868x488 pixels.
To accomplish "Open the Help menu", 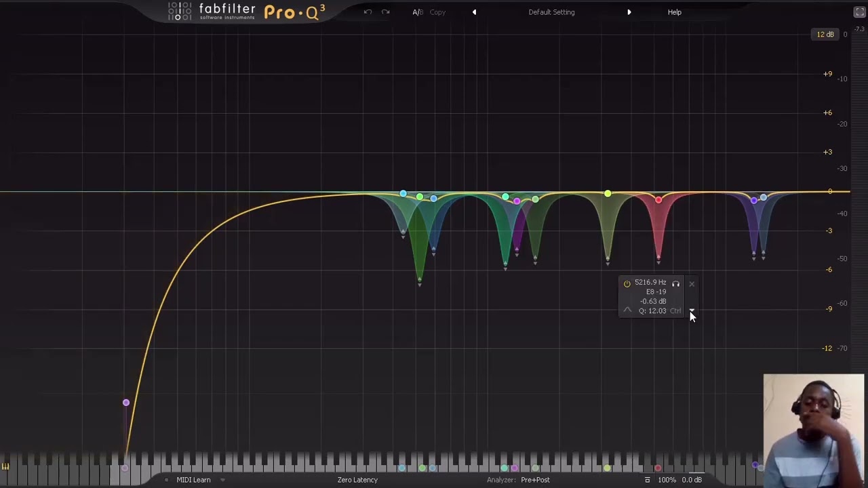I will click(674, 12).
